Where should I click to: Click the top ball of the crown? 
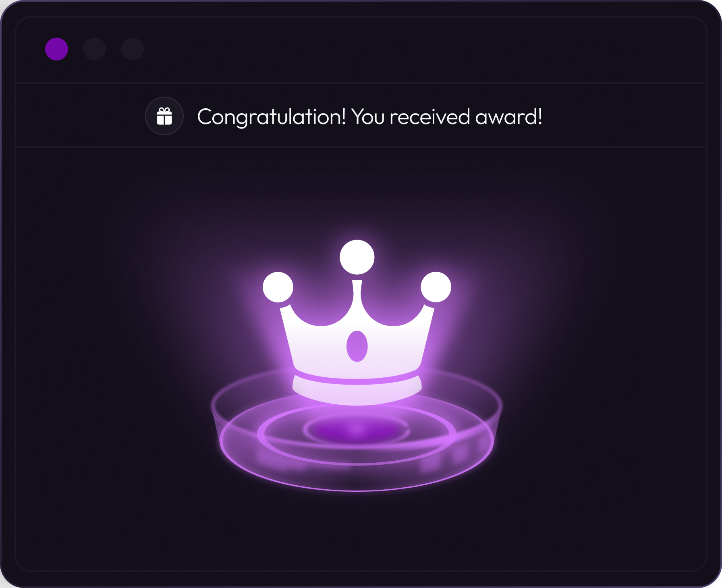tap(357, 257)
